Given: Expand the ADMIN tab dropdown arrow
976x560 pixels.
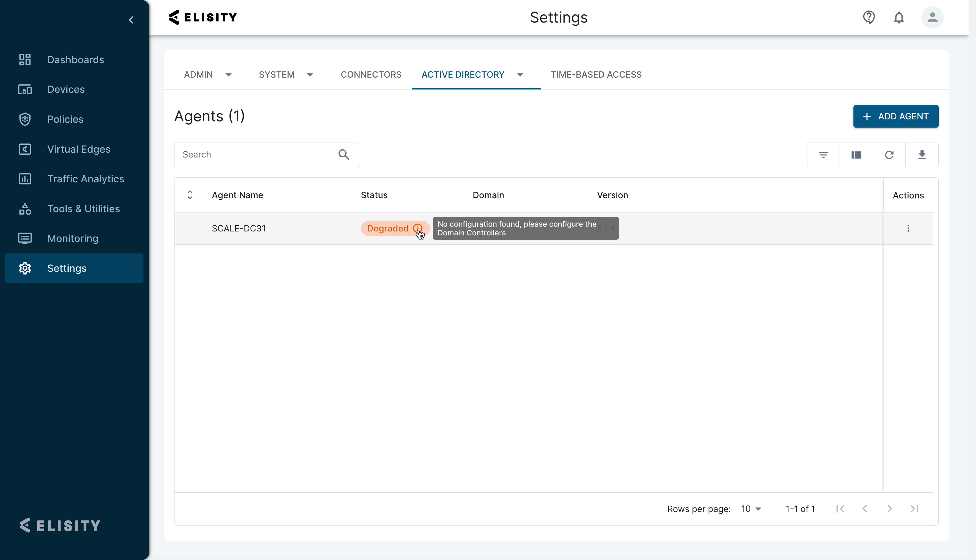Looking at the screenshot, I should click(228, 75).
